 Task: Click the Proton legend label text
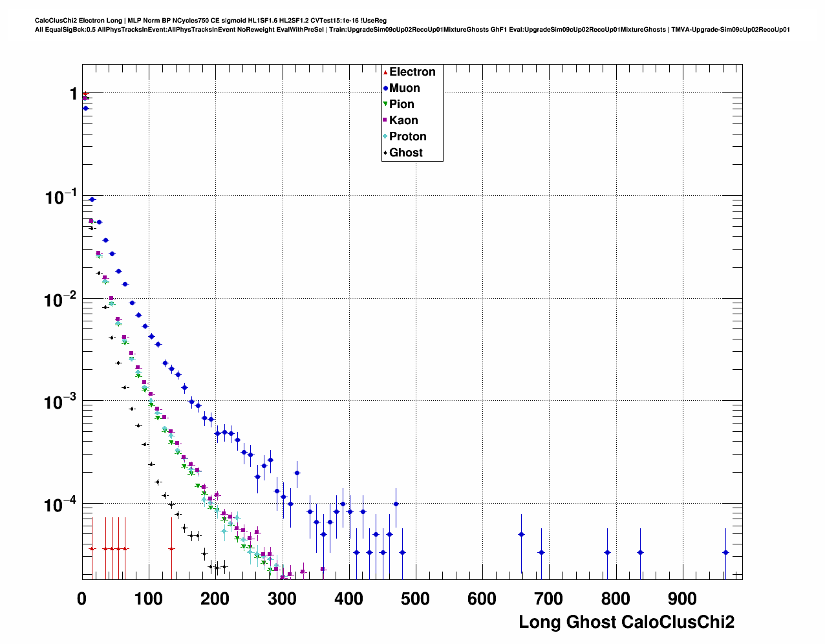407,136
